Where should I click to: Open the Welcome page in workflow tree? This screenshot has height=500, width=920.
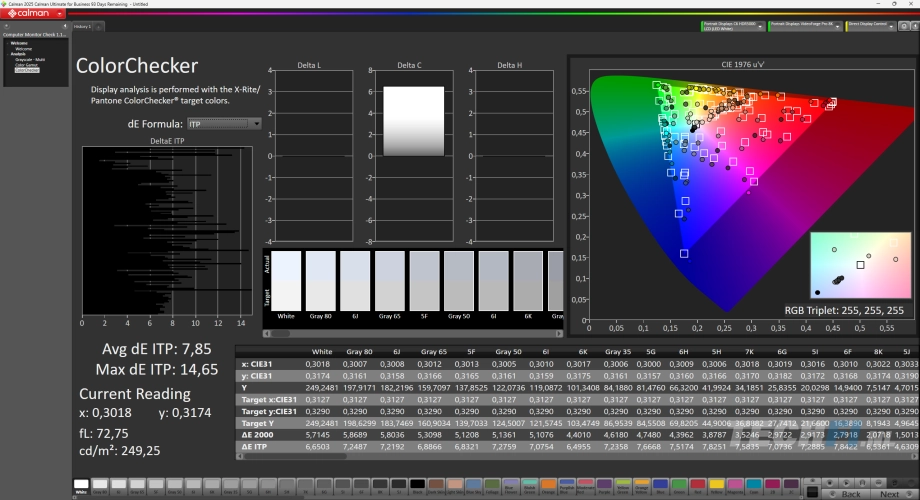coord(23,49)
